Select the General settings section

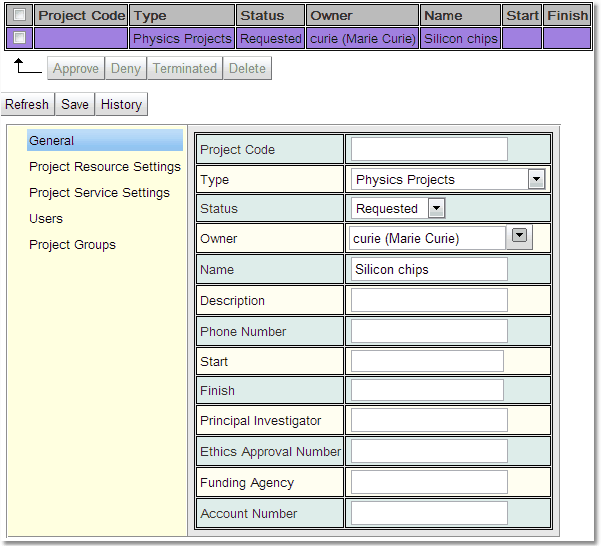coord(52,141)
